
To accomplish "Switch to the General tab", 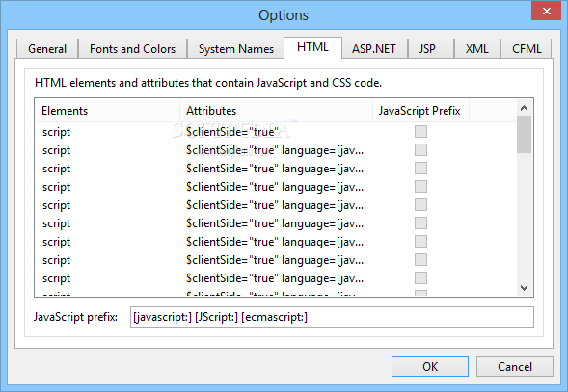I will 47,49.
